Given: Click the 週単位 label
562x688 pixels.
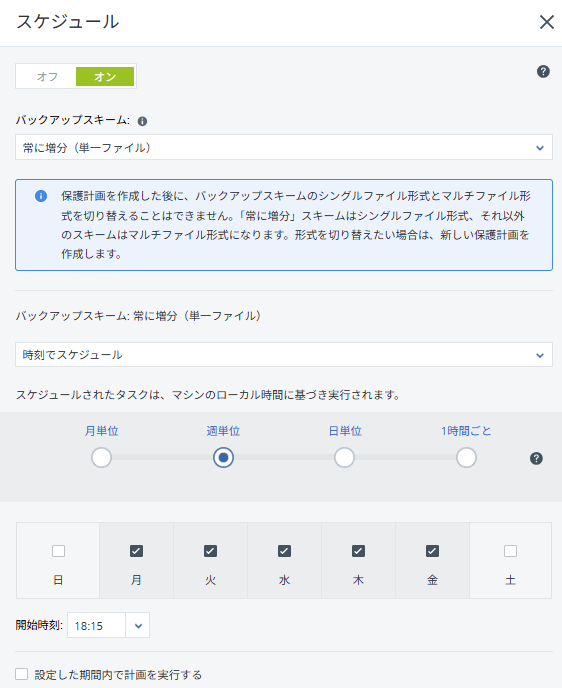Looking at the screenshot, I should coord(223,431).
